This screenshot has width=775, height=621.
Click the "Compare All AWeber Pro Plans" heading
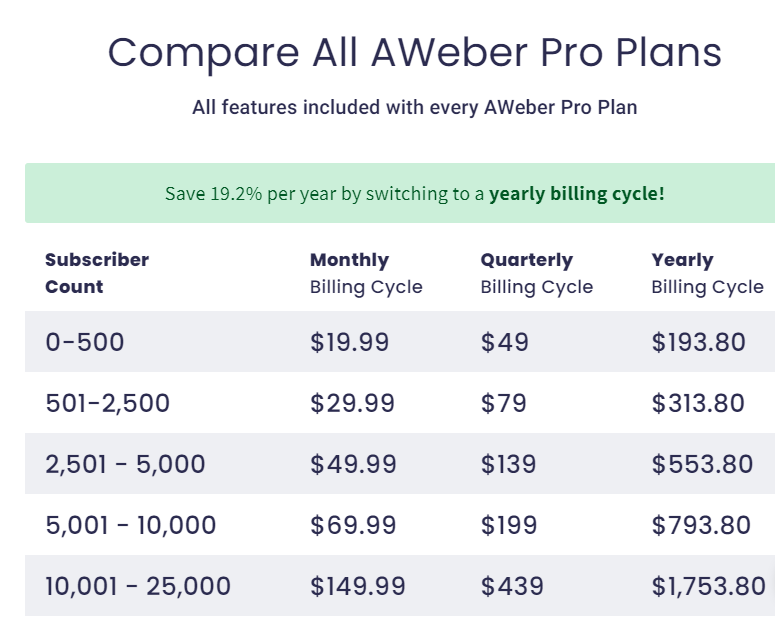pyautogui.click(x=414, y=52)
